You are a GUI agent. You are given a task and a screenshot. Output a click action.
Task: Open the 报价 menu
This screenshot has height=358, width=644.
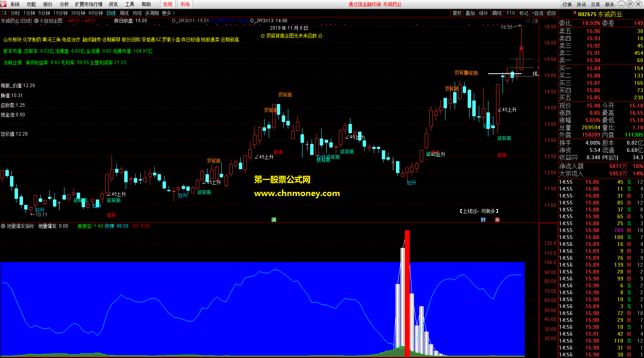click(x=48, y=4)
